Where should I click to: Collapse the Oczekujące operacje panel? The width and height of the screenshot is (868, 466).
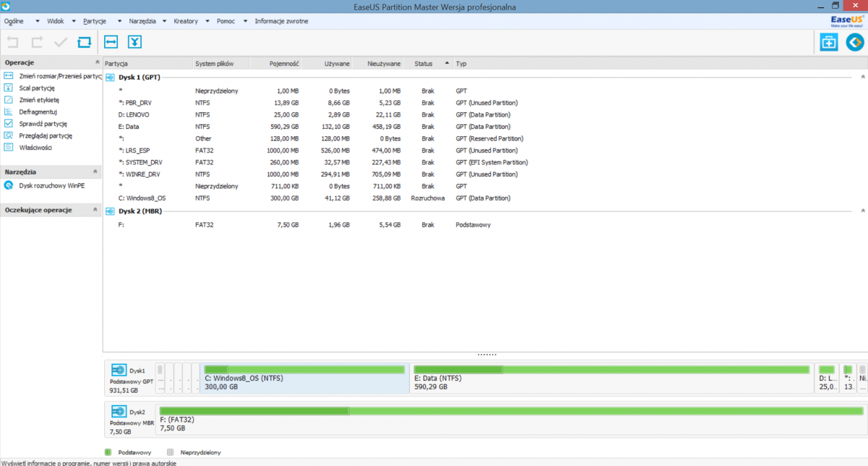tap(95, 210)
